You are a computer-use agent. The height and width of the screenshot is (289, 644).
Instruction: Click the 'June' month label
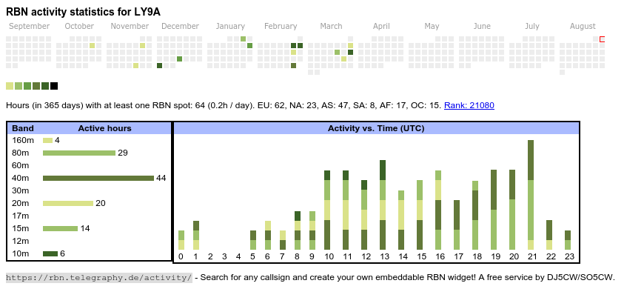[x=482, y=27]
